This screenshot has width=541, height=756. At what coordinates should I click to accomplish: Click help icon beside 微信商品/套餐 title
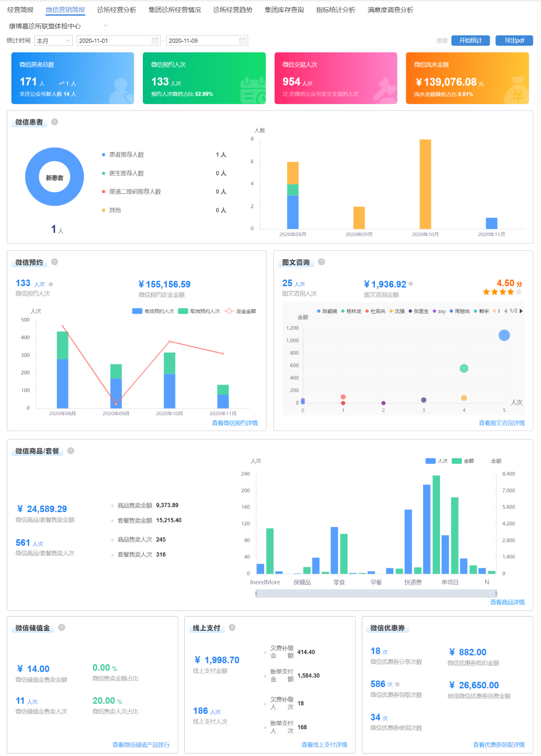coord(71,451)
